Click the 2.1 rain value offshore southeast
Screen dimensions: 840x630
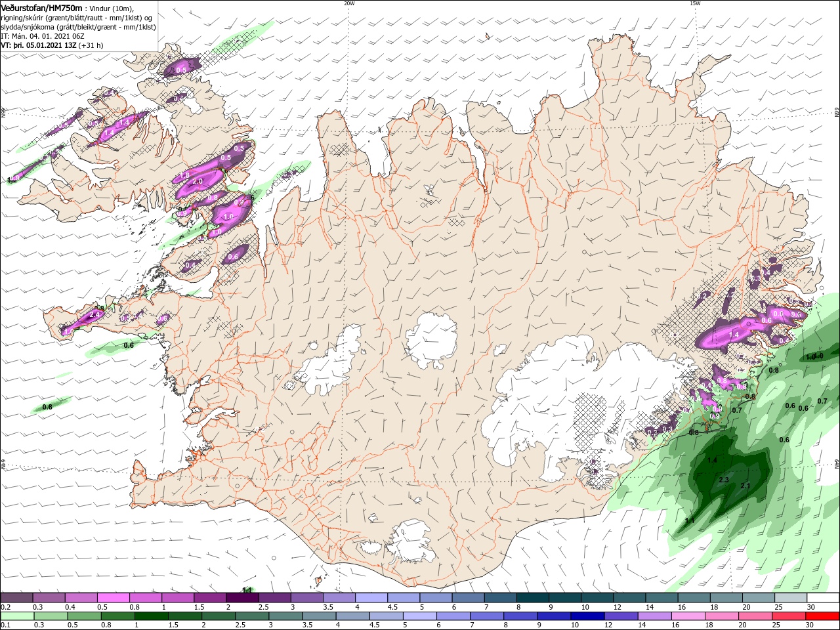pos(745,486)
